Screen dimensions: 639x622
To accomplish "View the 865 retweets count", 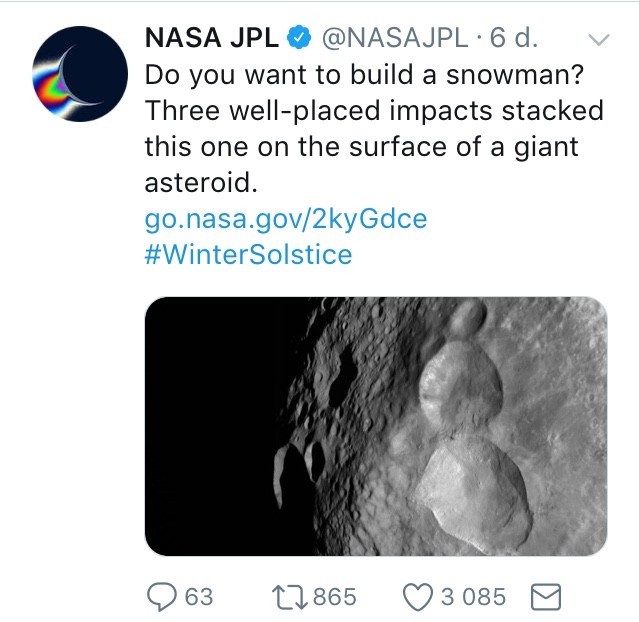I will [x=335, y=597].
